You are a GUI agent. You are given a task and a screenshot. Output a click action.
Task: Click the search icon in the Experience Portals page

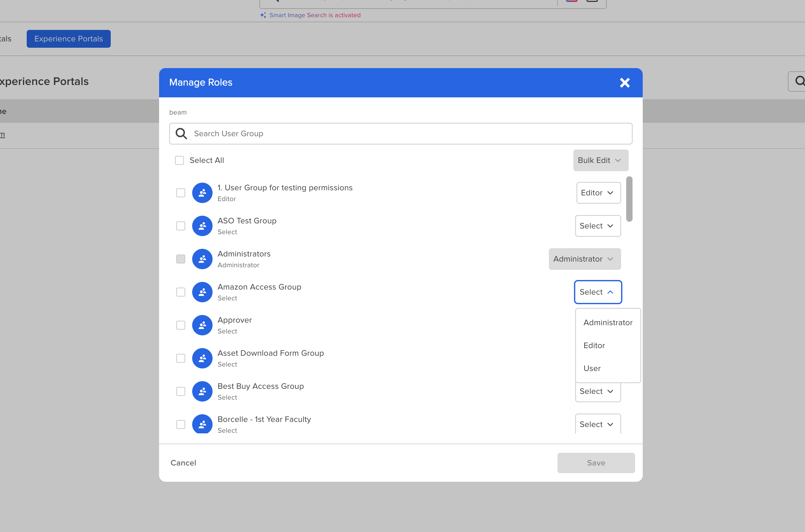pos(800,81)
